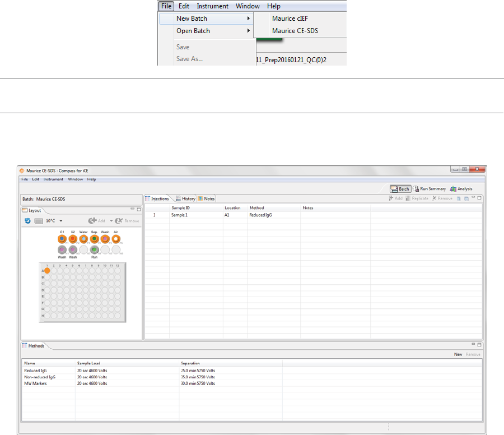The image size is (504, 435).
Task: Select the C2 reagent vial
Action: tap(73, 239)
